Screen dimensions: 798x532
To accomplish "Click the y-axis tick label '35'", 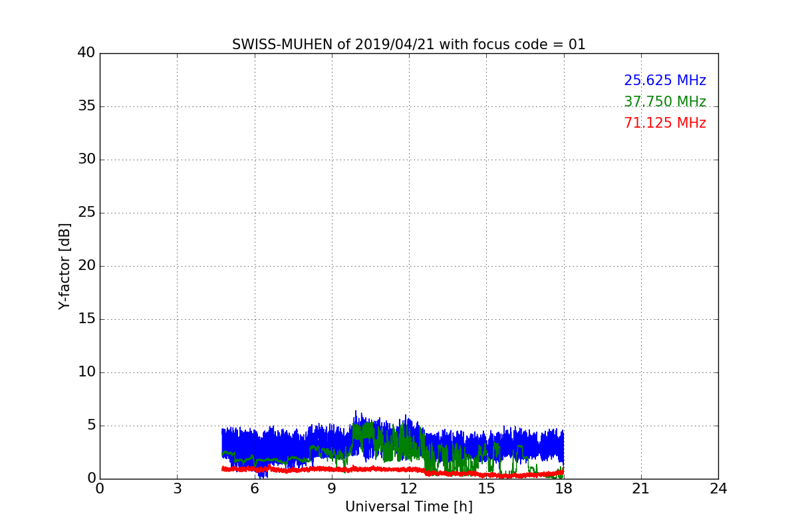I will coord(86,106).
